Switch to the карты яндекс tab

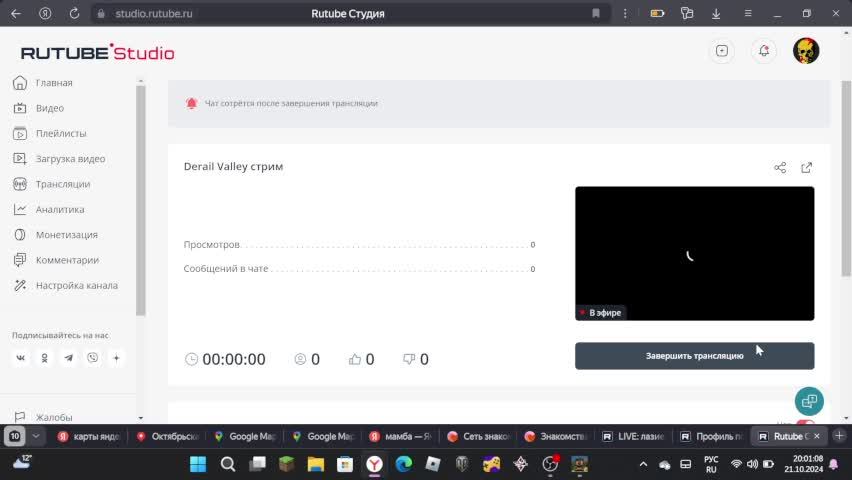[x=89, y=437]
